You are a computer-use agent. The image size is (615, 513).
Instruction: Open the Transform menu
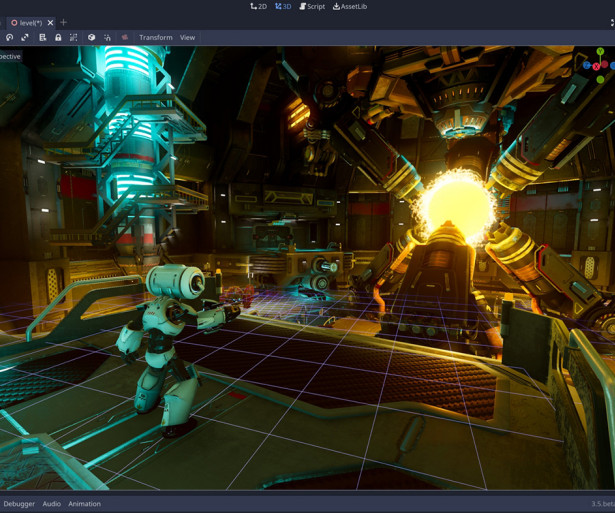click(156, 37)
